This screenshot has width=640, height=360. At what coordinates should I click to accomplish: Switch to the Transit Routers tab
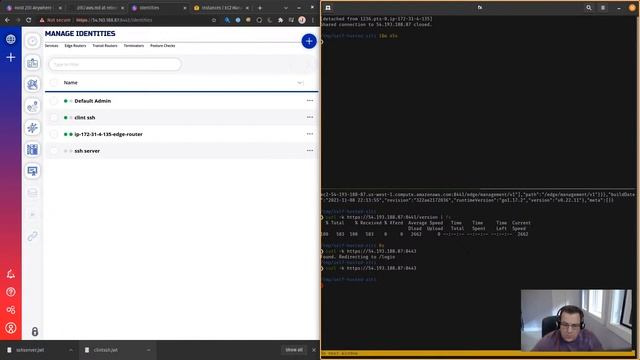tap(104, 46)
